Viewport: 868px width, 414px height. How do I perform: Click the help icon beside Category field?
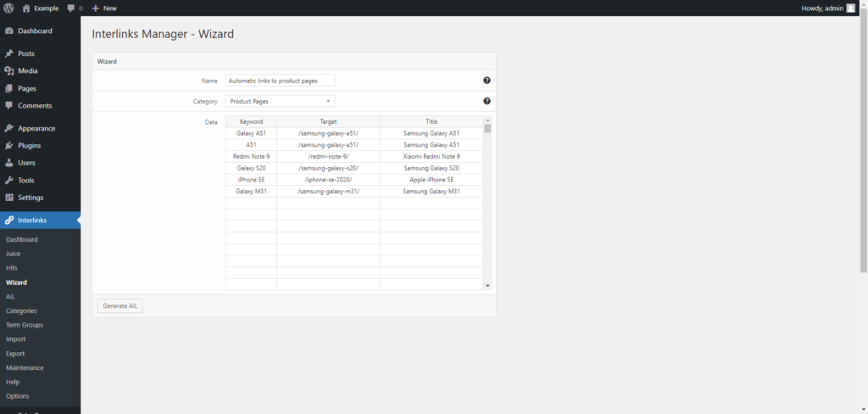(487, 101)
